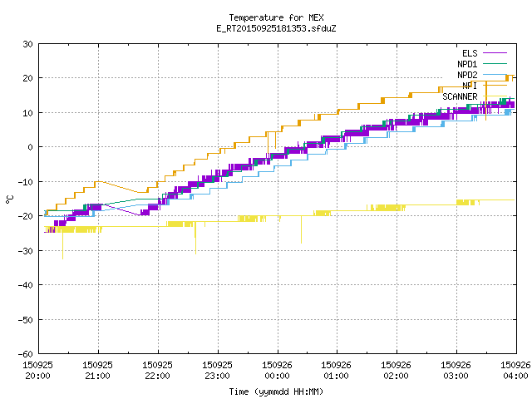Click the x-axis tick 150926 01:00
Screen dimensions: 532x399
coord(336,370)
